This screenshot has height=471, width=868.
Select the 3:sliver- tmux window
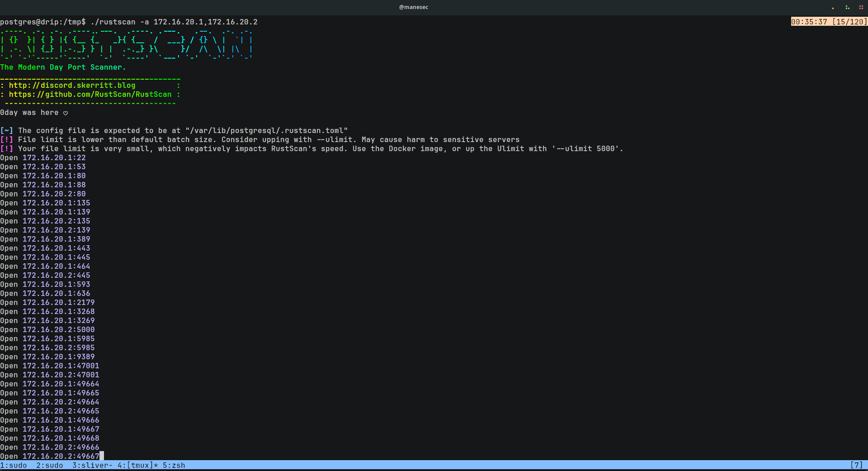click(x=92, y=465)
